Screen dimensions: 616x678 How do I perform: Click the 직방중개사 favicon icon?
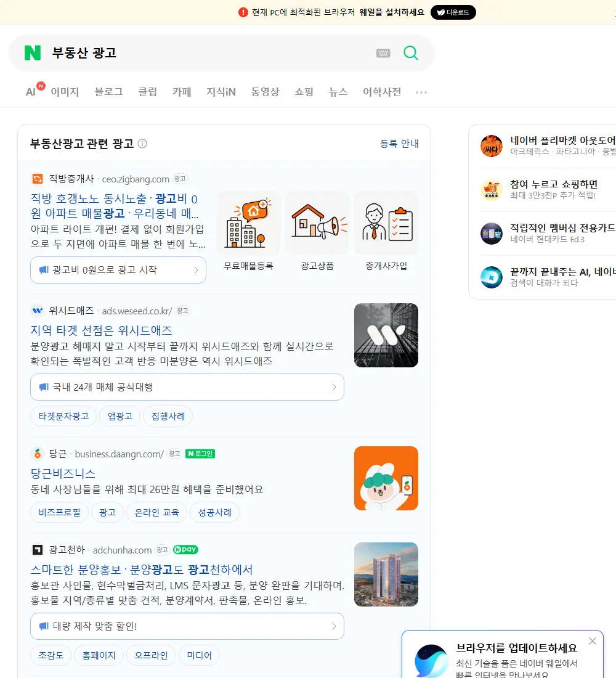tap(38, 179)
